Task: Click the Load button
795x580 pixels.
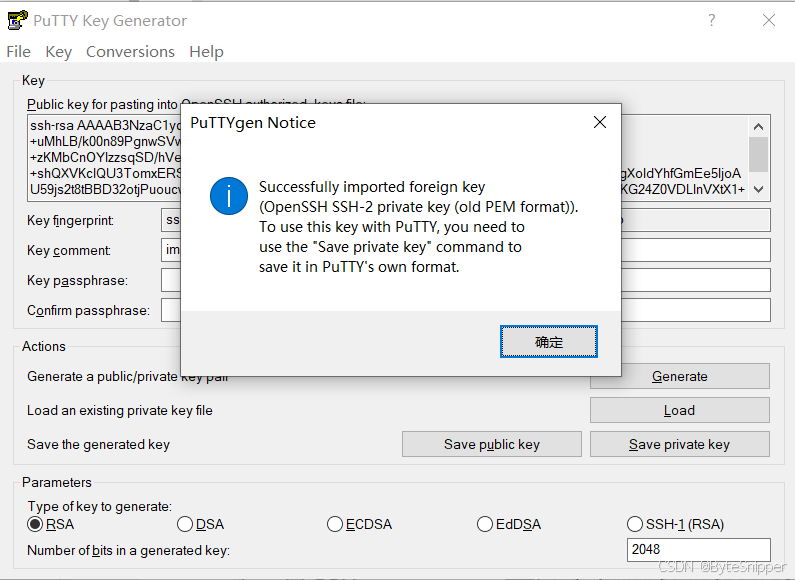Action: coord(679,410)
